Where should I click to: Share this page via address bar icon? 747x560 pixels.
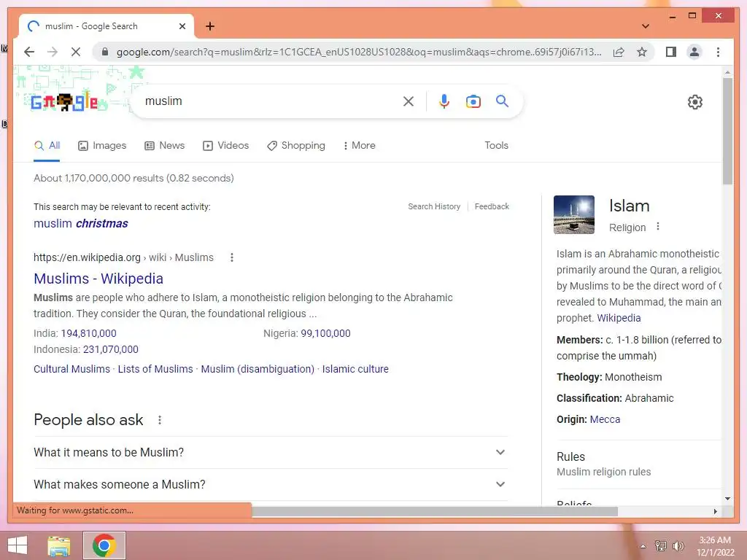click(619, 52)
